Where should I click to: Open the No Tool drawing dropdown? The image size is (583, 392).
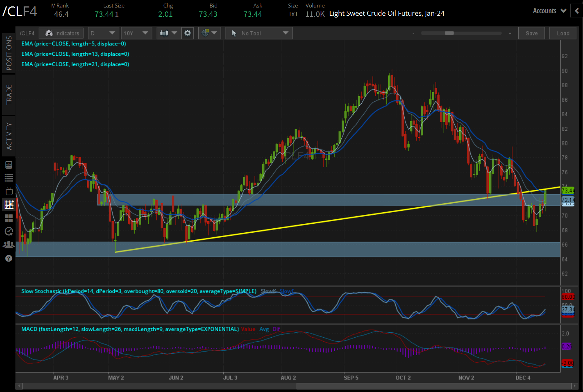click(259, 33)
